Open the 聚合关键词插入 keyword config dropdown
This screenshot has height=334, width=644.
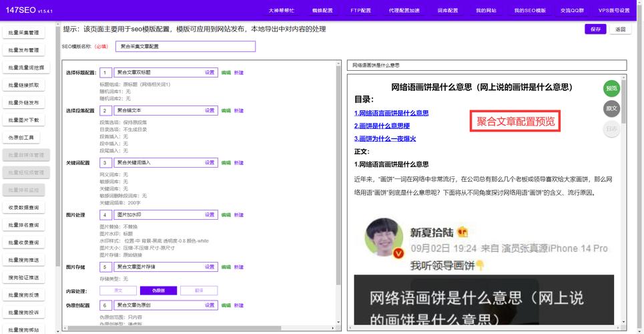coord(165,162)
